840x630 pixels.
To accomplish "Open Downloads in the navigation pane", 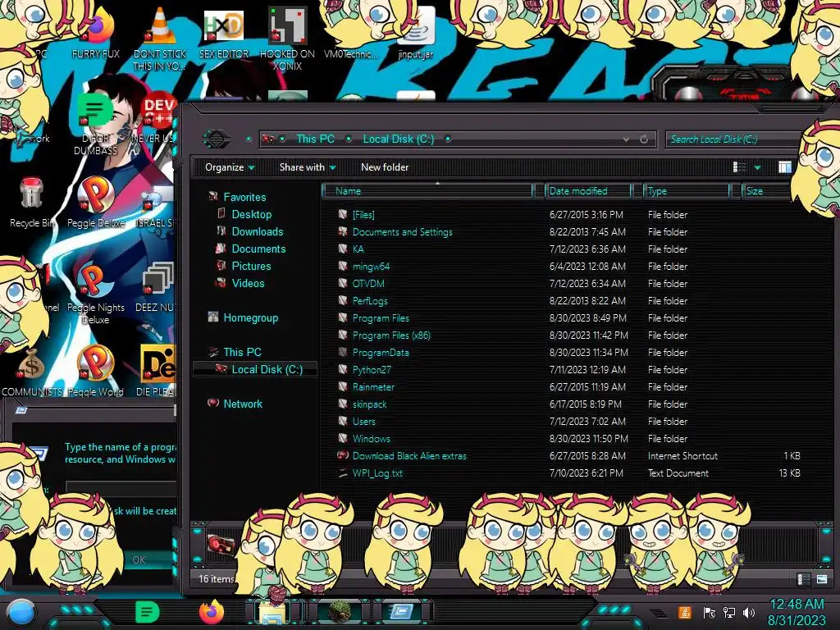I will [x=257, y=231].
